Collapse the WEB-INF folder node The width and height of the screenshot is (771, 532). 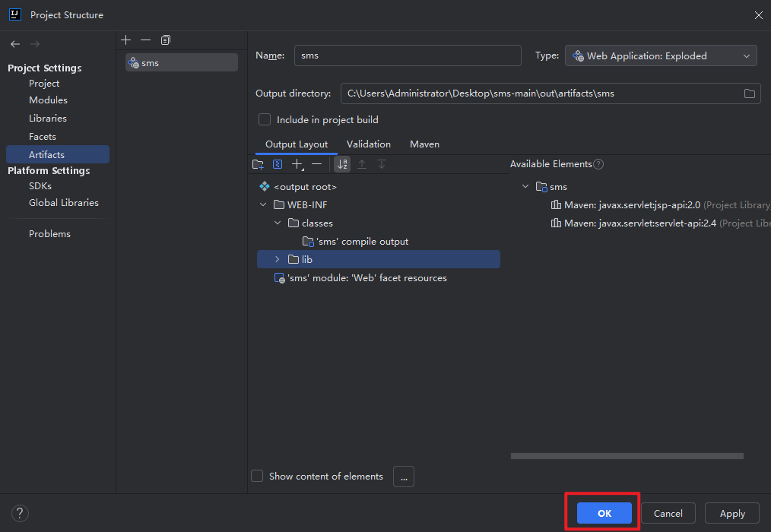pos(264,204)
